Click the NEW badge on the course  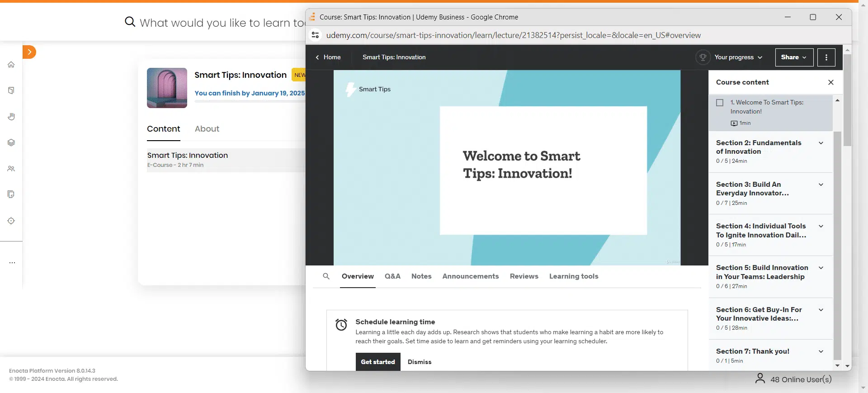coord(299,75)
